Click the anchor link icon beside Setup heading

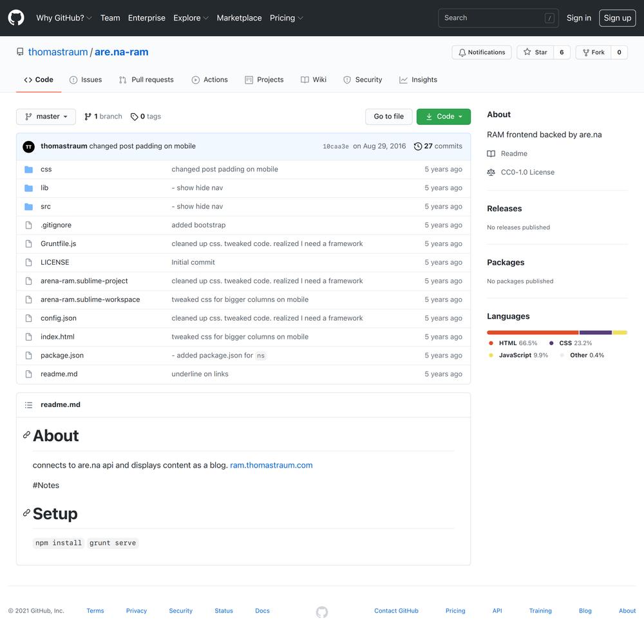(x=26, y=513)
